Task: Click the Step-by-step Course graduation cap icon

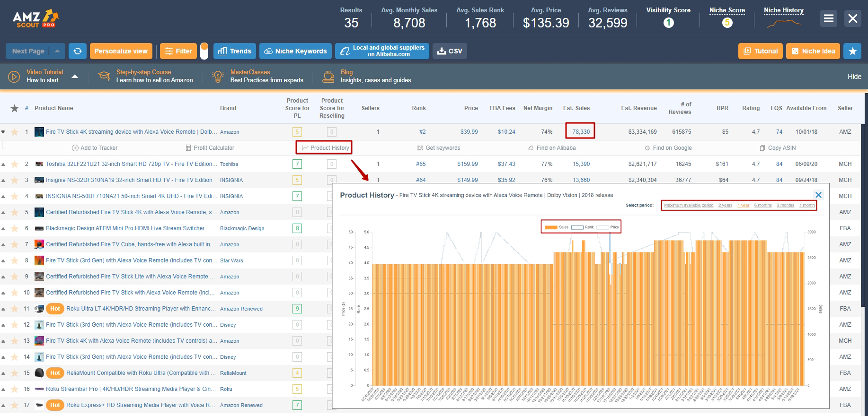Action: (104, 76)
